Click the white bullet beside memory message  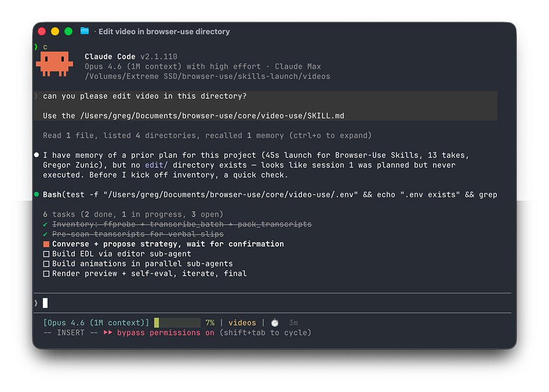pyautogui.click(x=36, y=155)
